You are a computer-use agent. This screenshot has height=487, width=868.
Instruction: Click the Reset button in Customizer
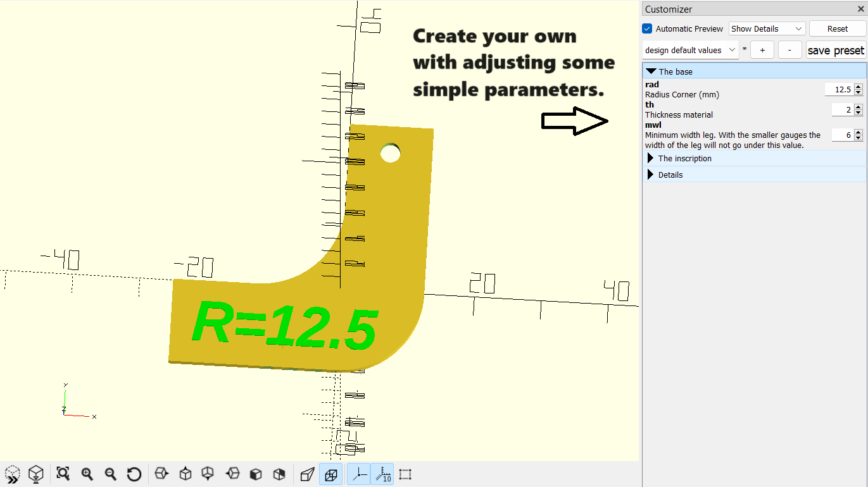point(837,28)
